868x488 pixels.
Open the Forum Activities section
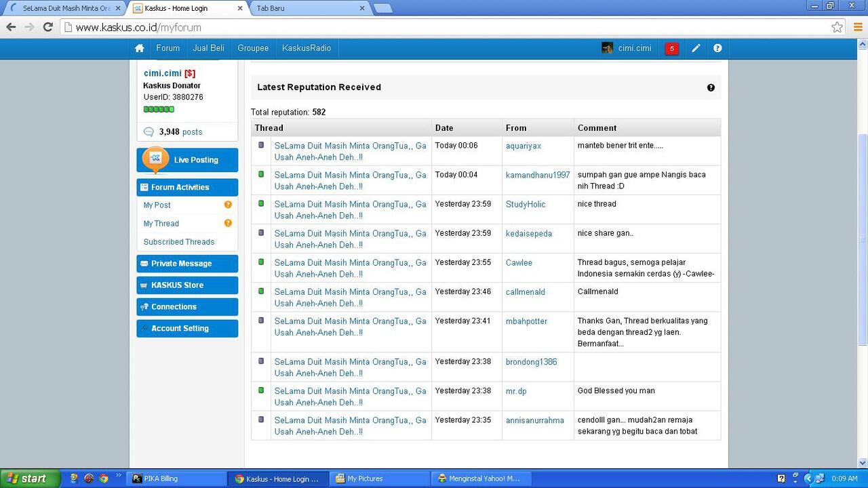[x=187, y=187]
